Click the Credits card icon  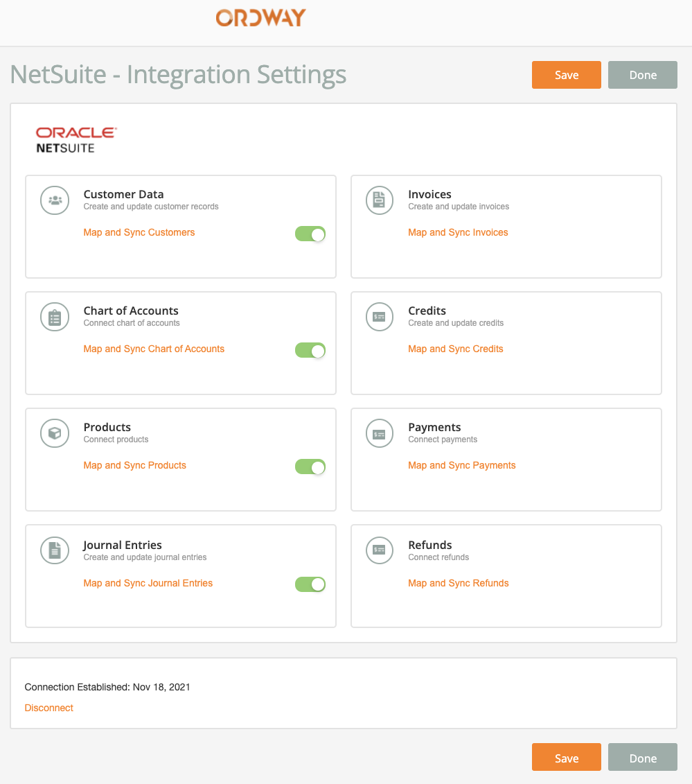pos(379,317)
